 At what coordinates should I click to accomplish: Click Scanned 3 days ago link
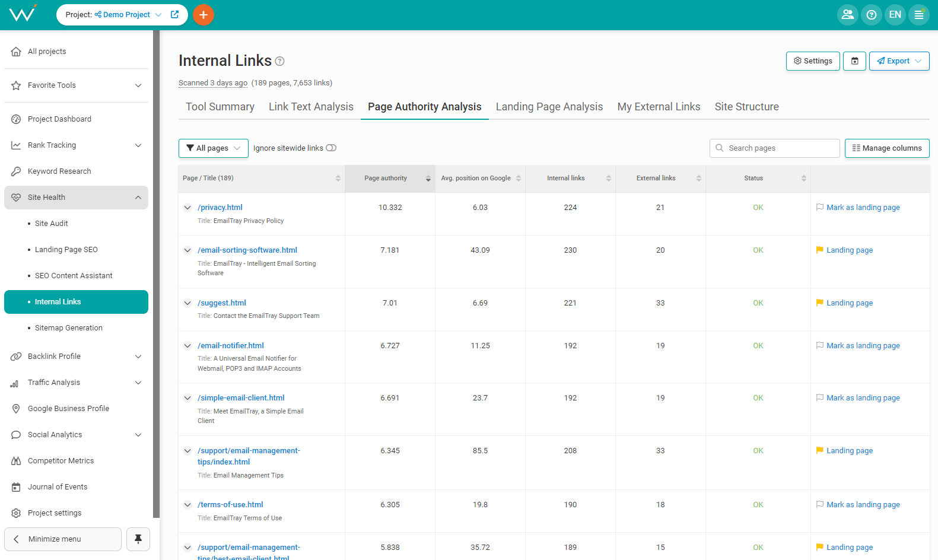tap(213, 83)
